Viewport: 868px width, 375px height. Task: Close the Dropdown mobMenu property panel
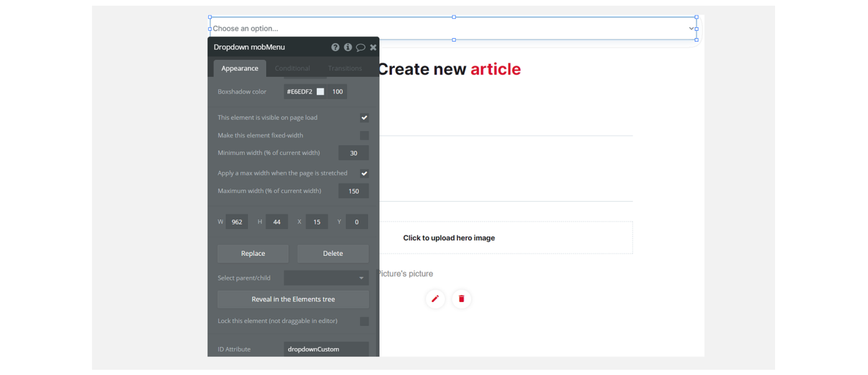click(x=373, y=47)
